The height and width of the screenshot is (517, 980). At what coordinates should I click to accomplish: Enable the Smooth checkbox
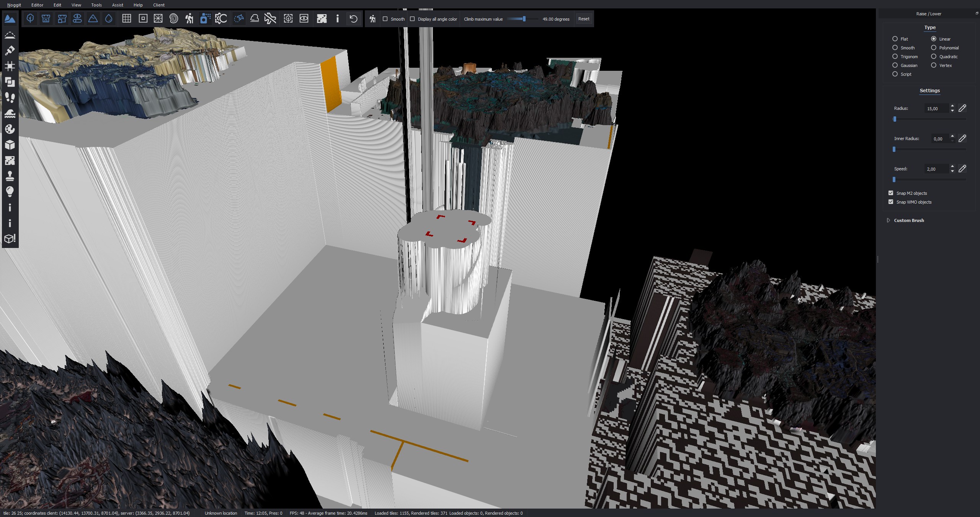tap(385, 19)
